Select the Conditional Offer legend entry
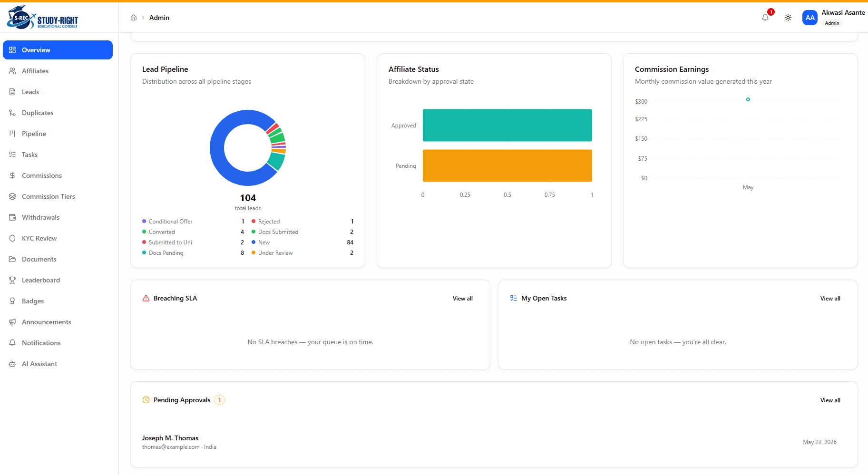 (x=193, y=222)
